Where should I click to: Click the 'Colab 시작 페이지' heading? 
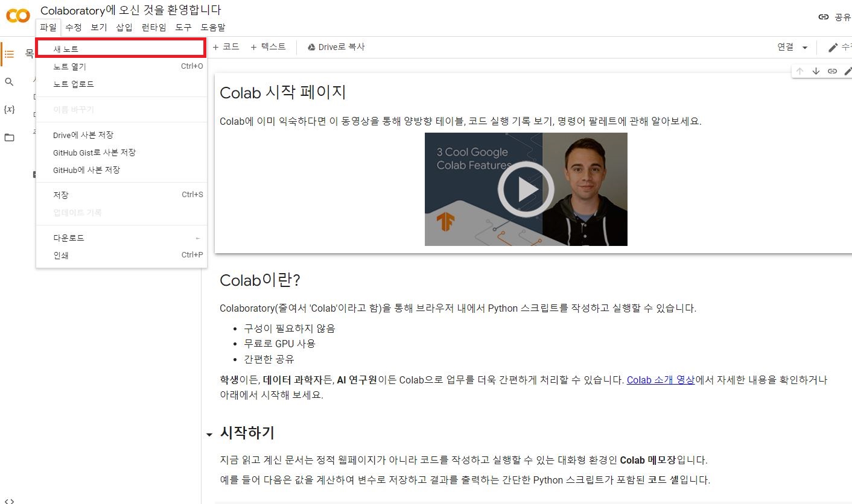[283, 93]
